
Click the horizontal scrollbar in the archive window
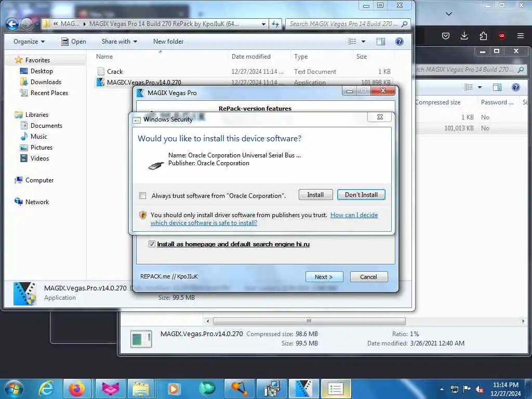coord(309,321)
